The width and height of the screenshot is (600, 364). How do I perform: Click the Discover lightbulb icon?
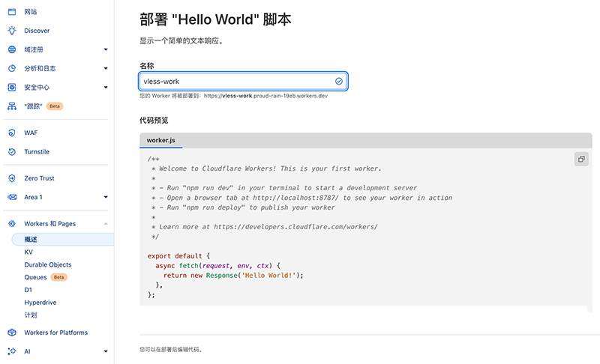(12, 31)
